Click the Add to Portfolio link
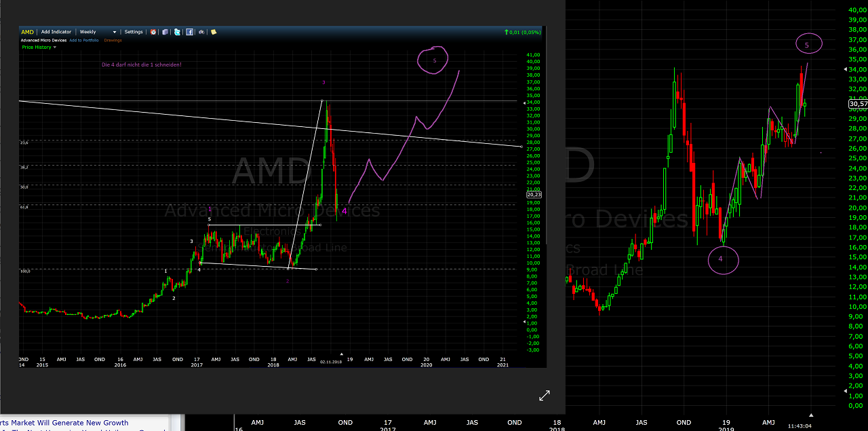 (x=84, y=40)
